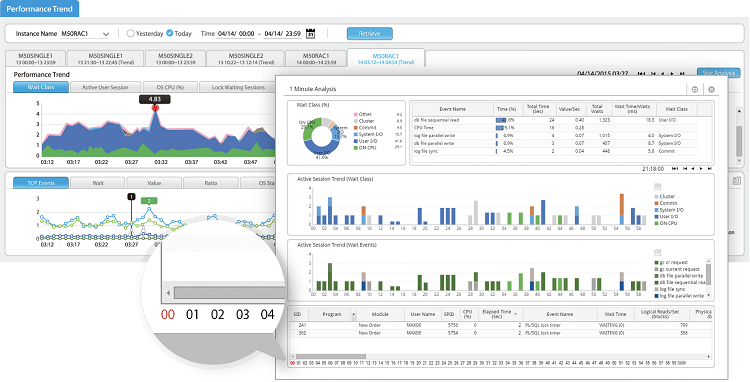Viewport: 750px width, 382px height.
Task: Select the Yesterday radio option
Action: click(130, 33)
